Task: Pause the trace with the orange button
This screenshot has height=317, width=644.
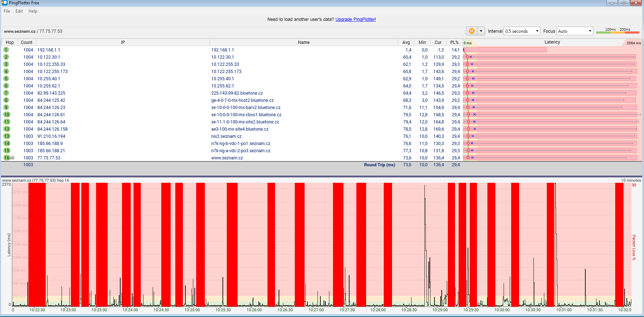Action: (471, 31)
